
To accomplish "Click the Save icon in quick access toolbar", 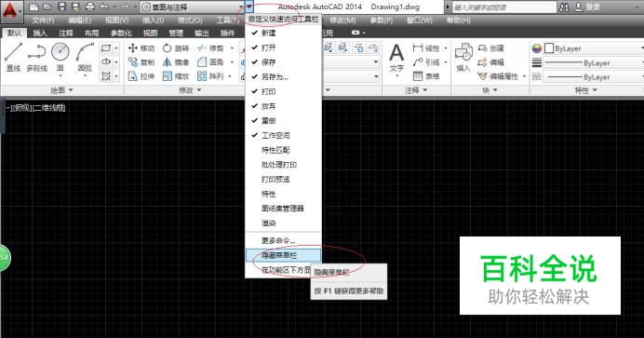I will (61, 7).
